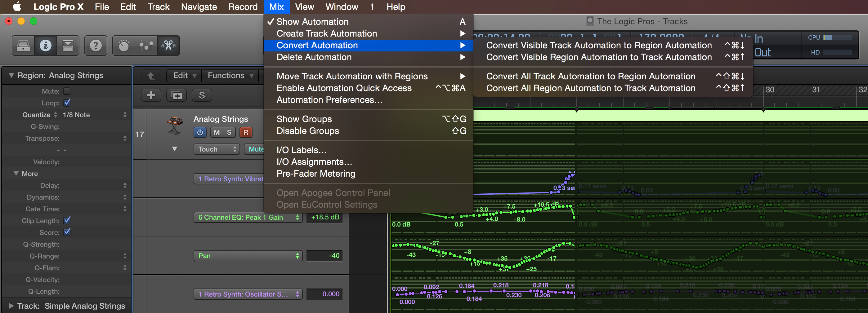The height and width of the screenshot is (313, 868).
Task: Expand the Track: Simple Analog Strings section
Action: click(x=11, y=306)
